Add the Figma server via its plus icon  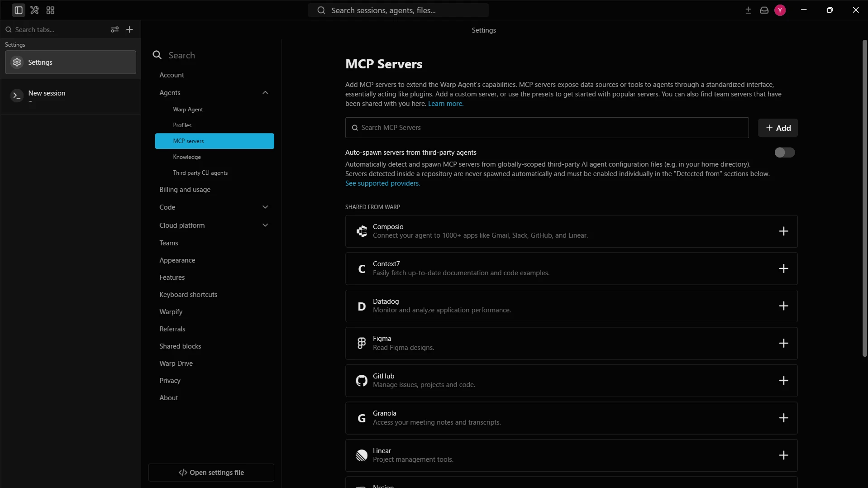[783, 343]
